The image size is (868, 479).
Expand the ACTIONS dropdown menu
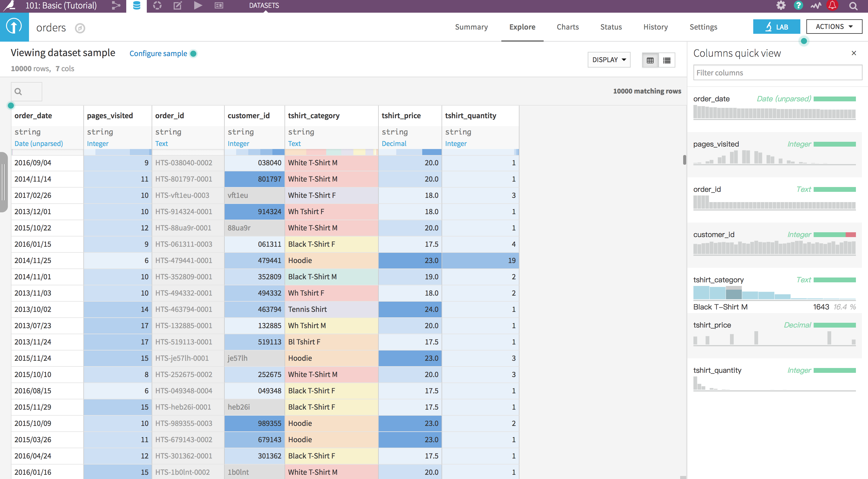coord(834,27)
